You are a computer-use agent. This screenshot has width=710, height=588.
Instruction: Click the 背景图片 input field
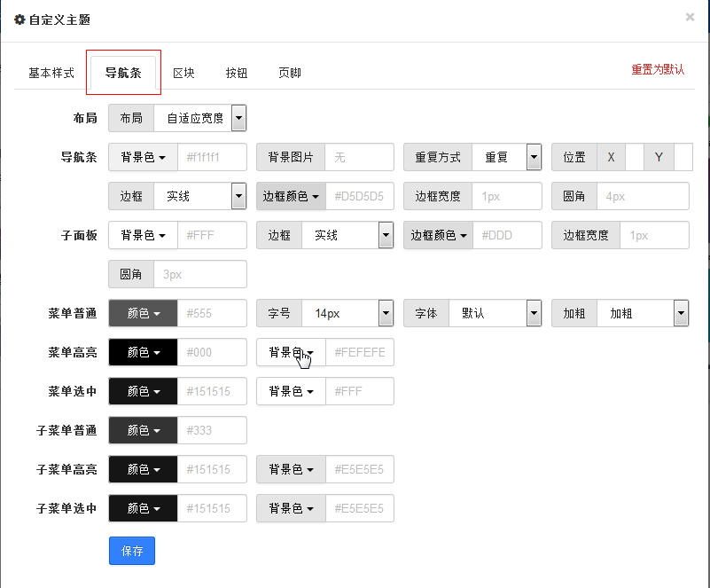pos(360,157)
